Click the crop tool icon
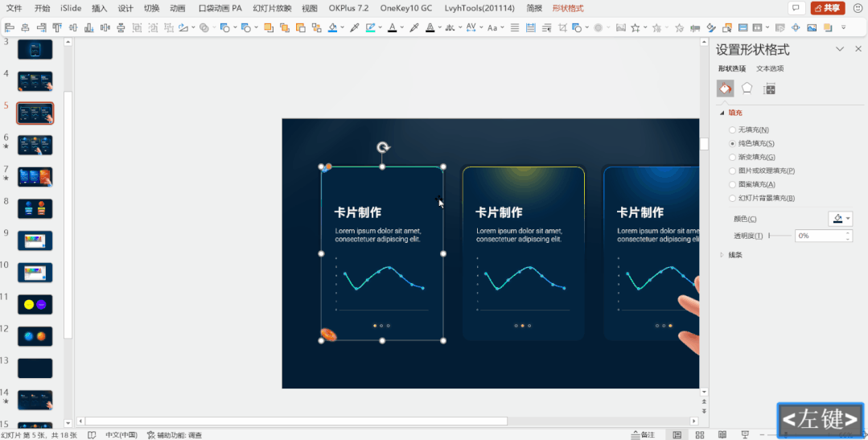Viewport: 868px width, 440px height. [562, 27]
